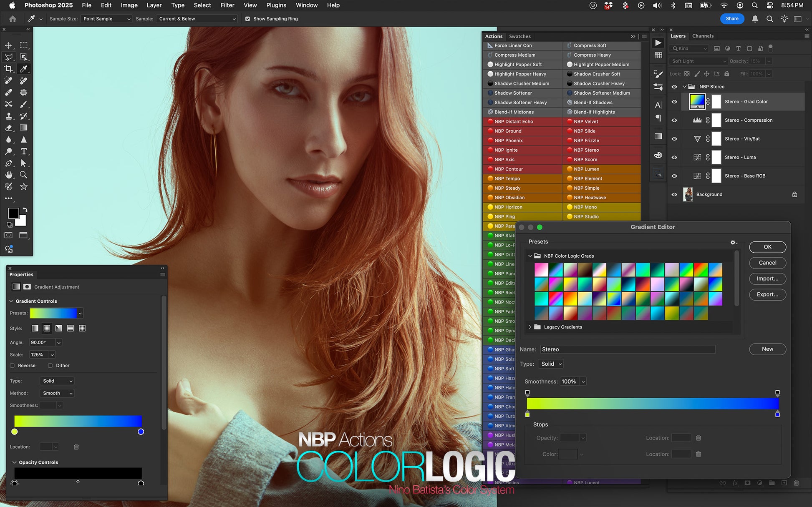Enable the Reverse checkbox
The height and width of the screenshot is (507, 812).
tap(13, 366)
